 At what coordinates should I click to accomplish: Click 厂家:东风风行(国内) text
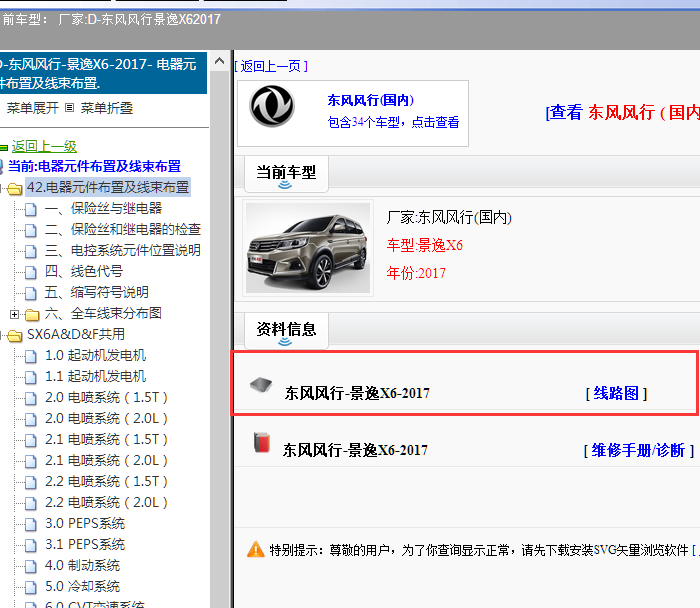coord(449,217)
